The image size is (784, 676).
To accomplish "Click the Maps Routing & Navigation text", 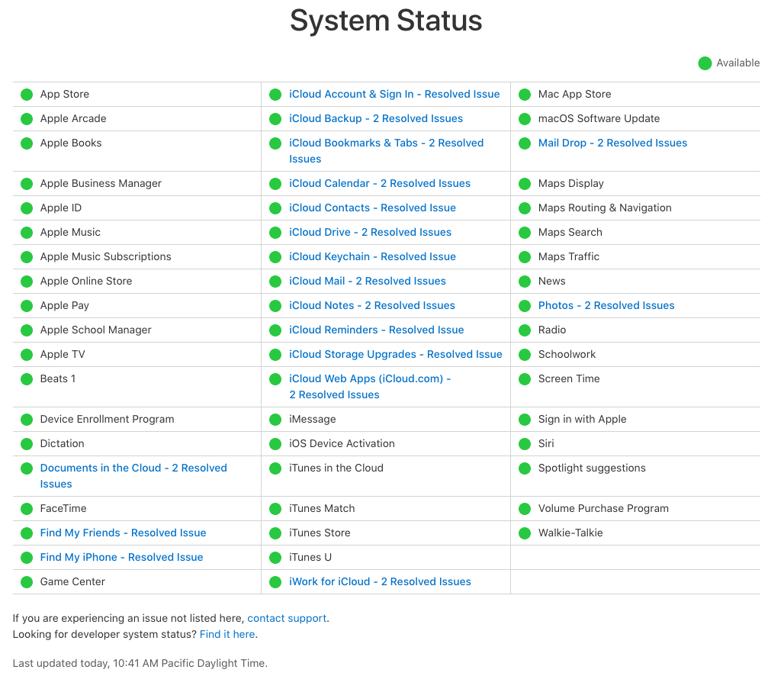I will [605, 208].
